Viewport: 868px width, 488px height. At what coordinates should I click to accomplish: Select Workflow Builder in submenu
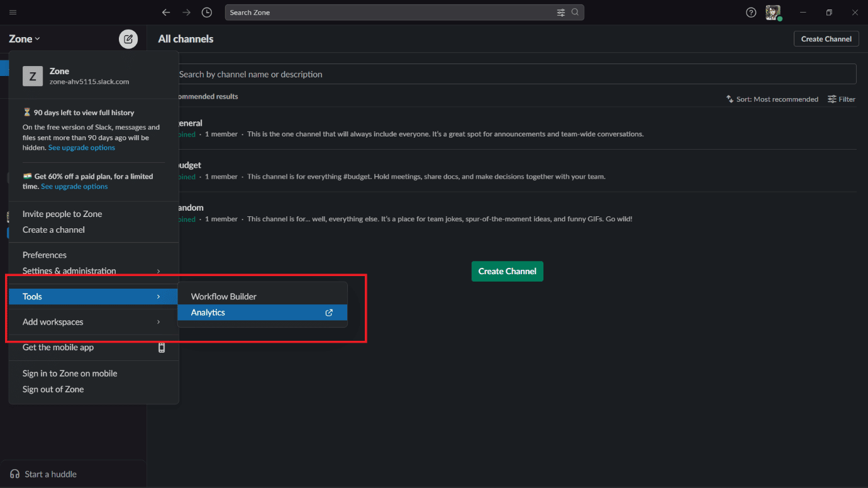pos(262,297)
